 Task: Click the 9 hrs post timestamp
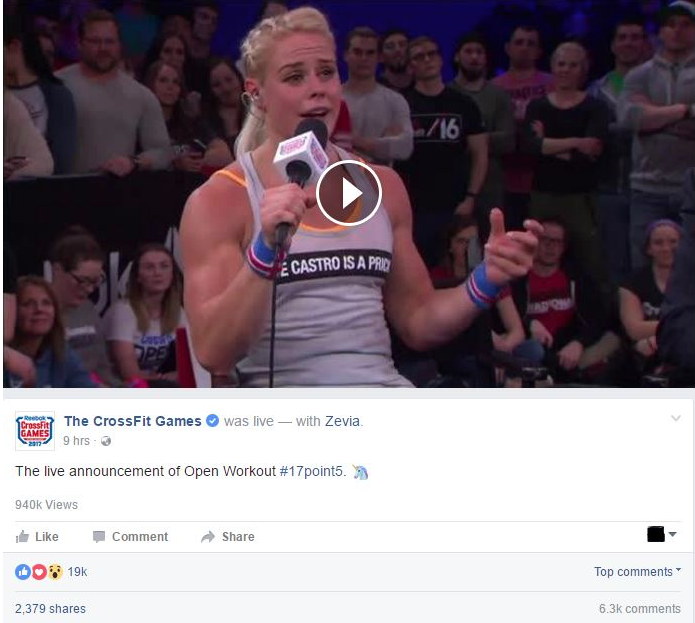click(76, 441)
